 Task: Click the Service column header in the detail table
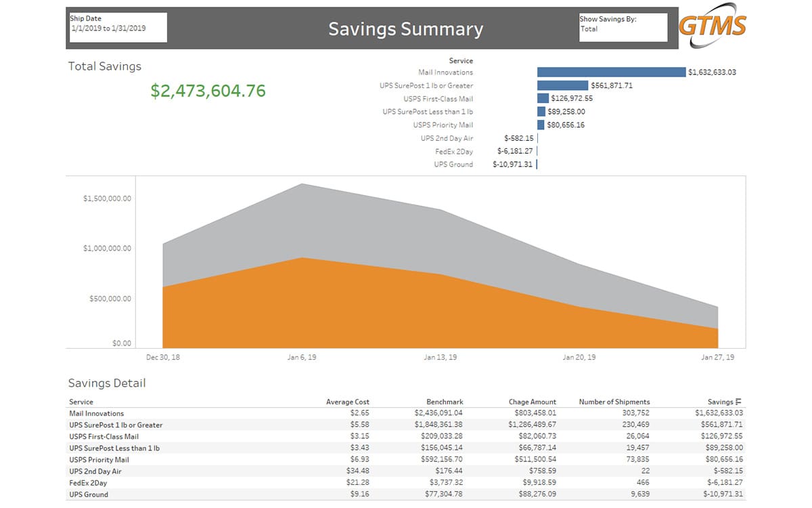pos(81,402)
